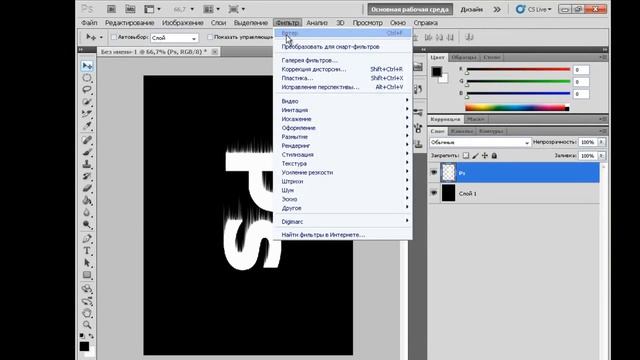Select the 3D Camera Orbit tool

(87, 301)
